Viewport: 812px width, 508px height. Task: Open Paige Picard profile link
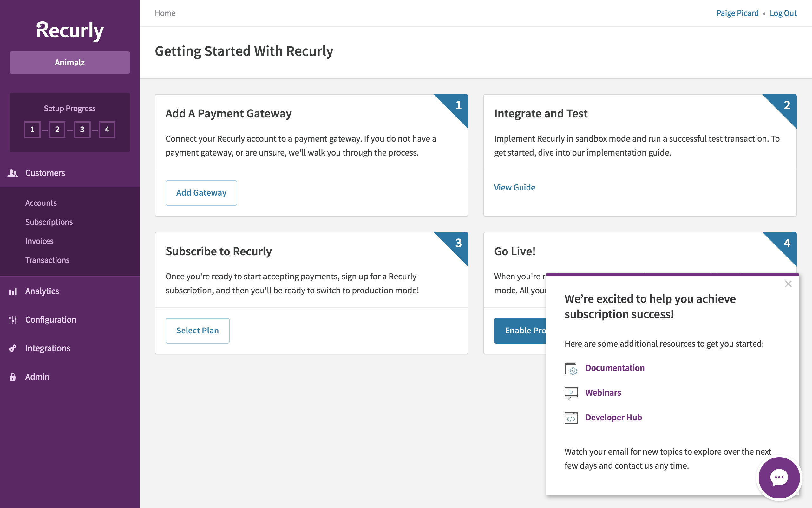pyautogui.click(x=737, y=13)
